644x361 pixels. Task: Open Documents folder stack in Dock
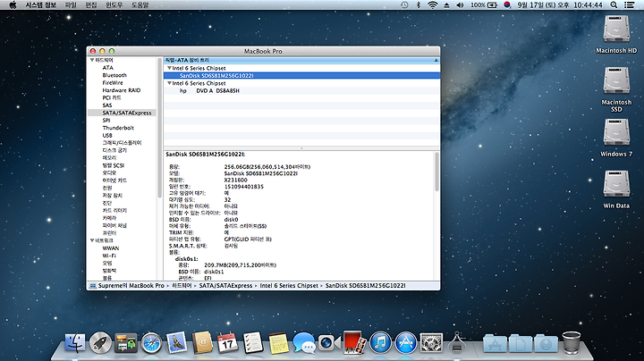tap(521, 344)
